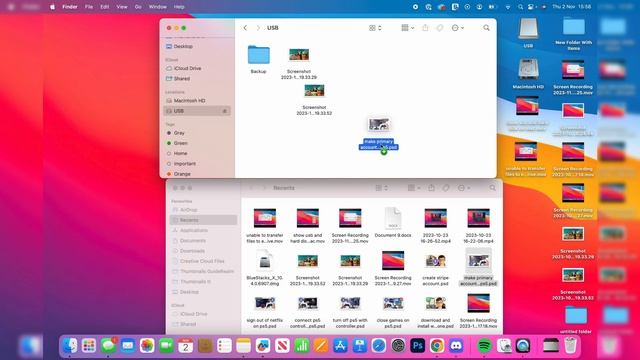Select iCloud Drive in USB window sidebar
The height and width of the screenshot is (360, 640).
[197, 69]
